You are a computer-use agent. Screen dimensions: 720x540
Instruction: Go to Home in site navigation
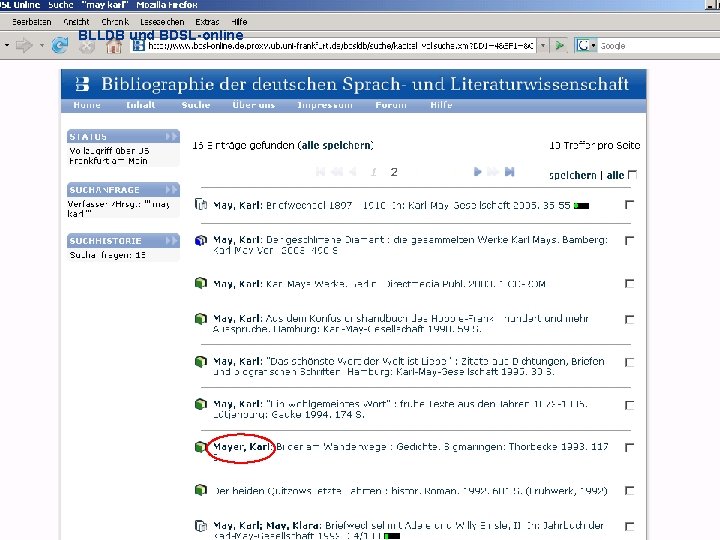(x=87, y=105)
